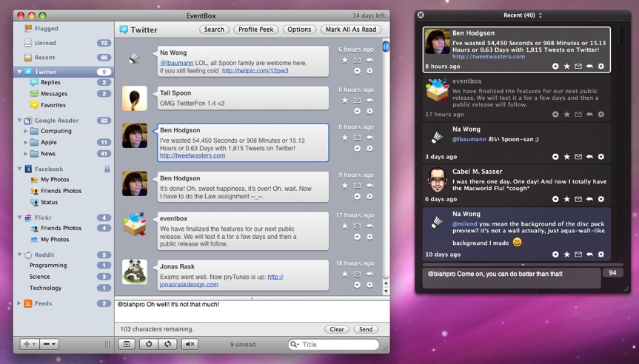Clear the tweet draft
This screenshot has height=364, width=639.
(x=337, y=329)
